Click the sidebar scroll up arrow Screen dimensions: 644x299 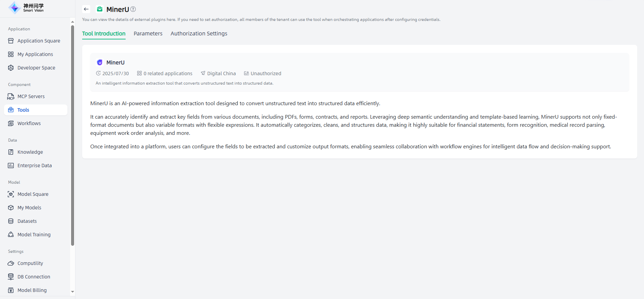72,22
